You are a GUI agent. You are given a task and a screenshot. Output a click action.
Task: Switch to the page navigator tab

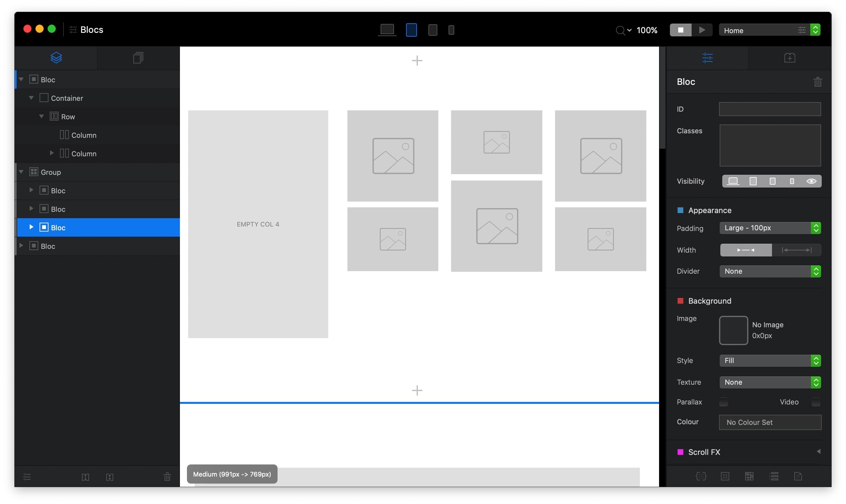click(x=138, y=58)
